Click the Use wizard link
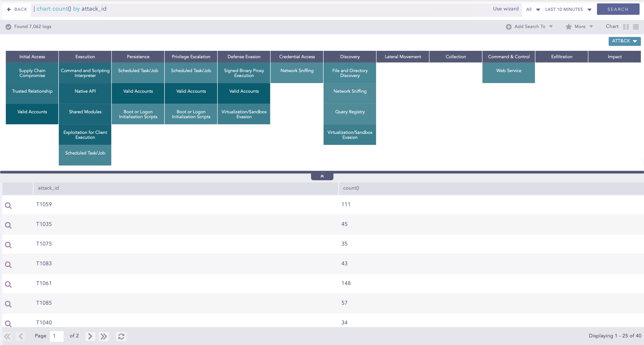This screenshot has height=345, width=644. pos(505,9)
